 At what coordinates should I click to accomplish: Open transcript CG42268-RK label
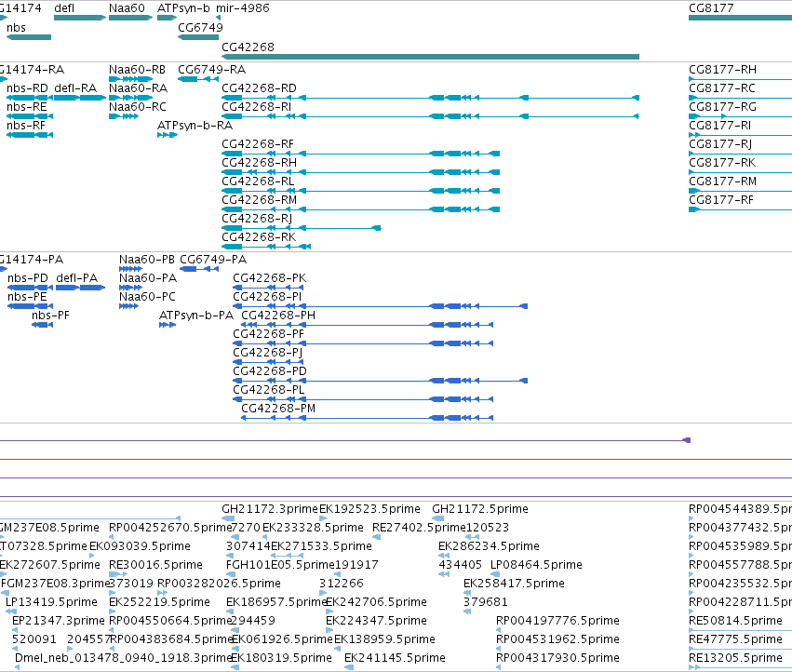[259, 237]
